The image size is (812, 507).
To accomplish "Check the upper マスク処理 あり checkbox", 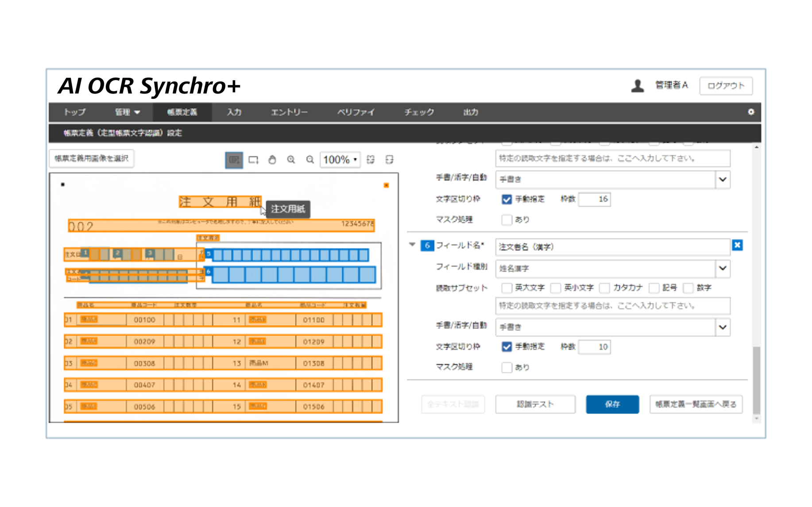I will (507, 220).
